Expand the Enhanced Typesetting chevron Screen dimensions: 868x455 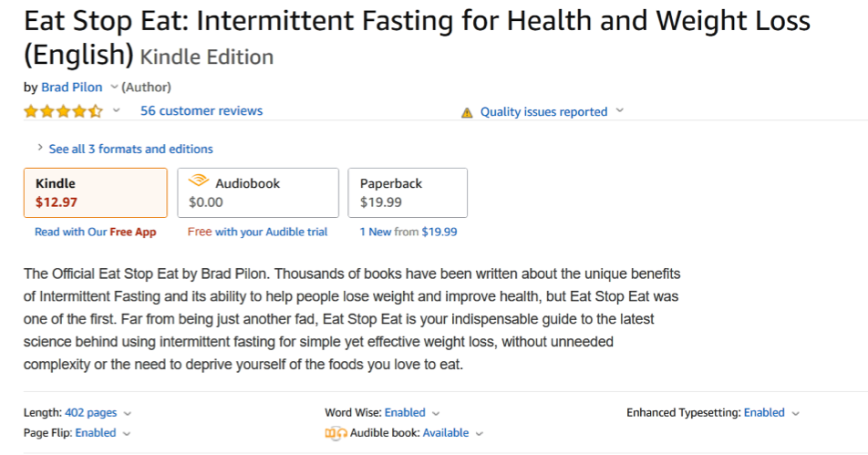click(x=795, y=413)
